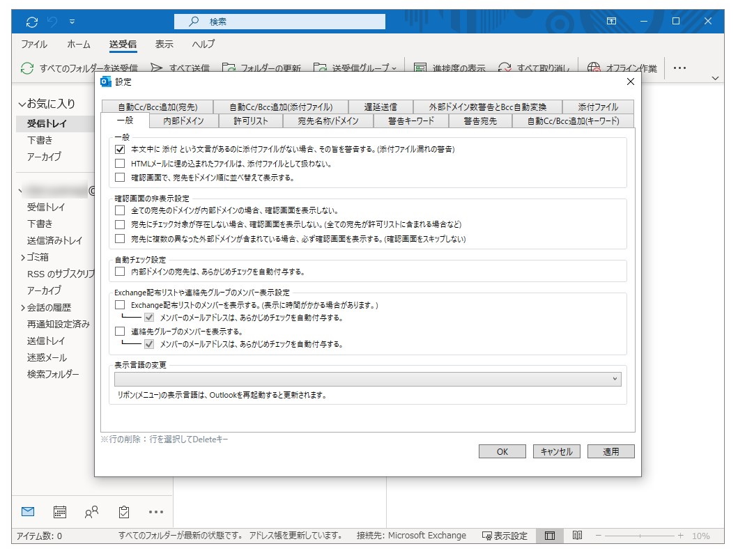Image resolution: width=738 pixels, height=560 pixels.
Task: Adjust the zoom slider in status bar
Action: (641, 536)
